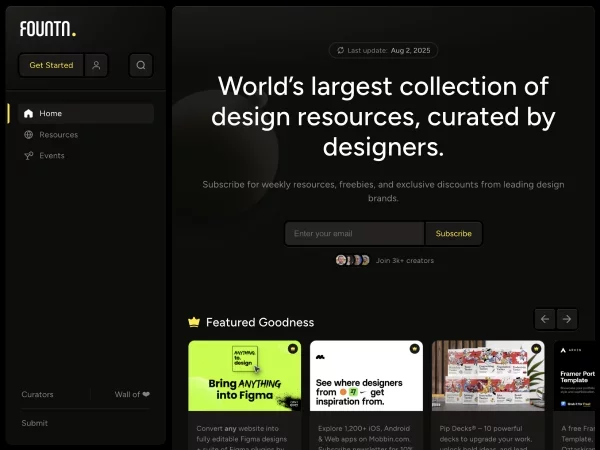Click the crown icon beside Featured Goodness
600x450 pixels.
[194, 322]
